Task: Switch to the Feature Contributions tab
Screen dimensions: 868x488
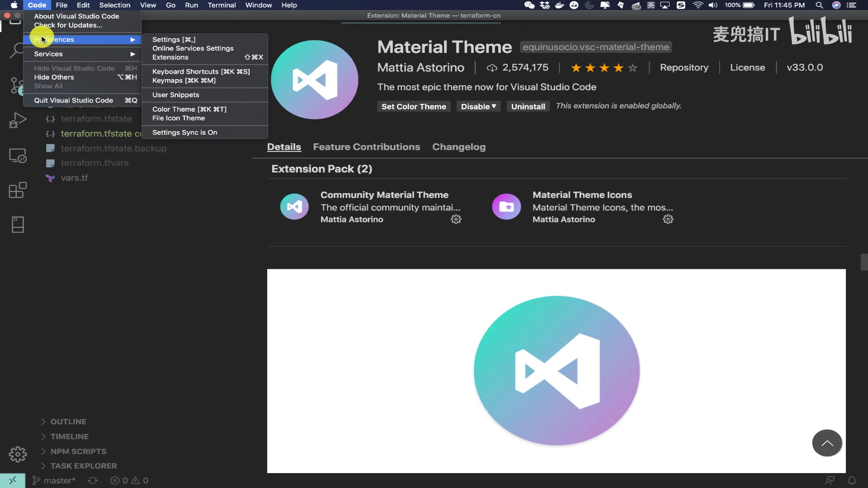Action: tap(366, 147)
